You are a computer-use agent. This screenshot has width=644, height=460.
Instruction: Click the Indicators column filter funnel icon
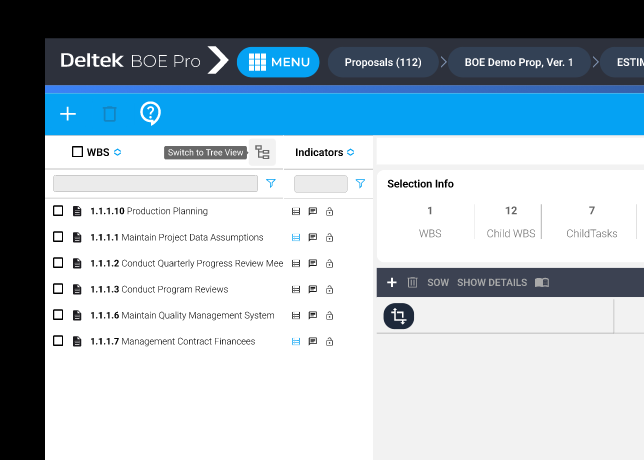coord(360,183)
